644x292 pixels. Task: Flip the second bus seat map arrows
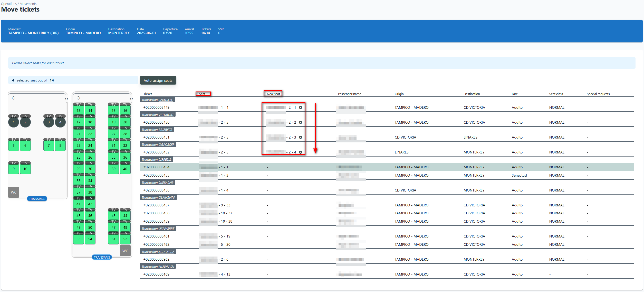pos(131,99)
